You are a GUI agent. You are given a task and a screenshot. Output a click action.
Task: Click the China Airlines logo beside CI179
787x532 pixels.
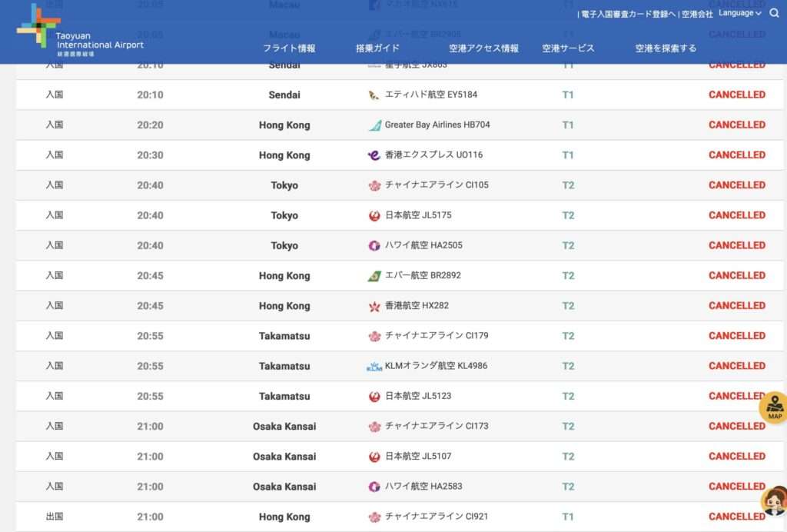(374, 336)
